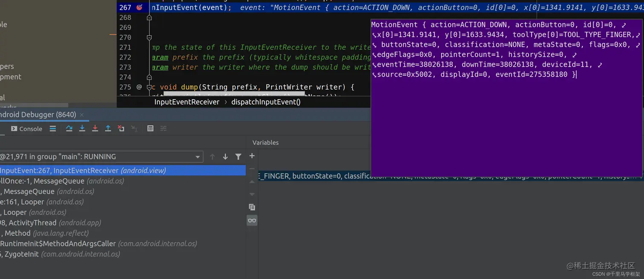
Task: Add a new watch with plus icon
Action: click(252, 156)
